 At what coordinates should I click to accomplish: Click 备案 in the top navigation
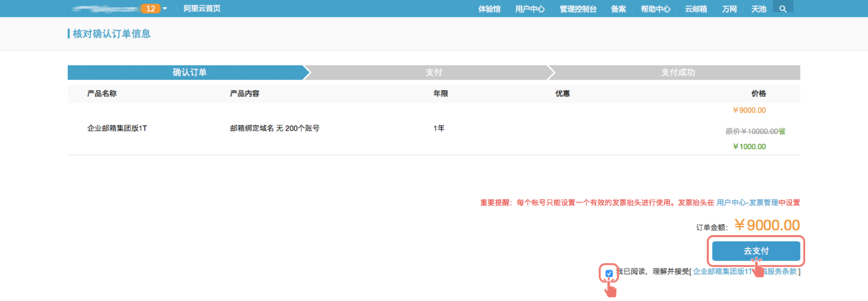pos(619,9)
